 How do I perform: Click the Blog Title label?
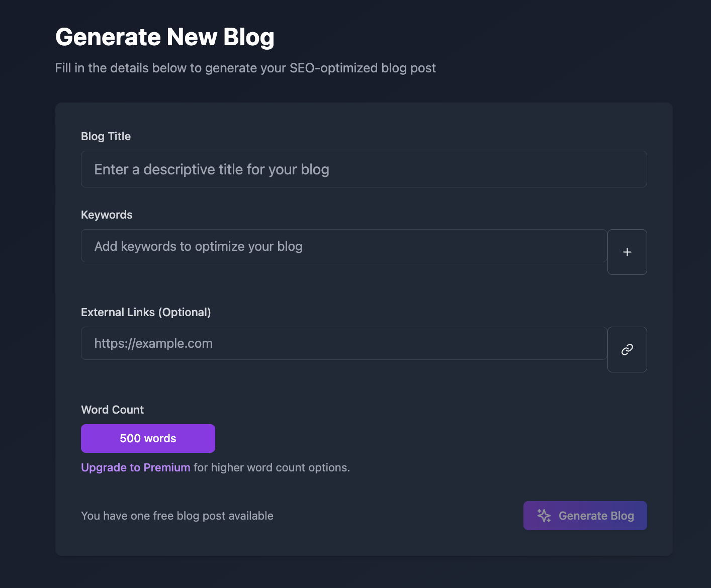[106, 136]
